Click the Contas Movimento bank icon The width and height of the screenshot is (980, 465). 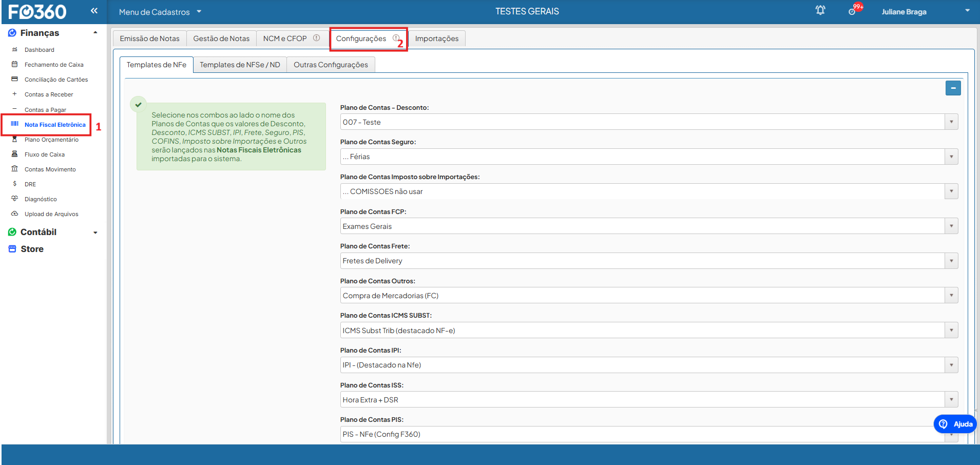coord(15,169)
